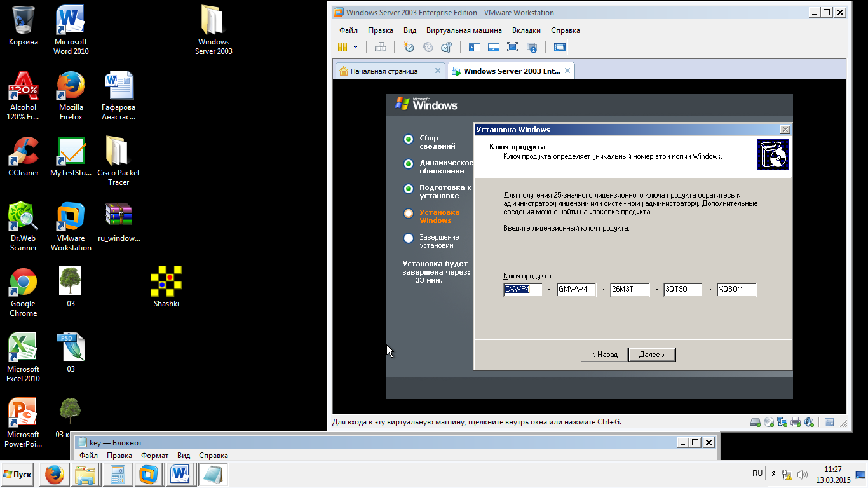868x488 pixels.
Task: Toggle the thumbnail bar toolbar icon
Action: [493, 47]
